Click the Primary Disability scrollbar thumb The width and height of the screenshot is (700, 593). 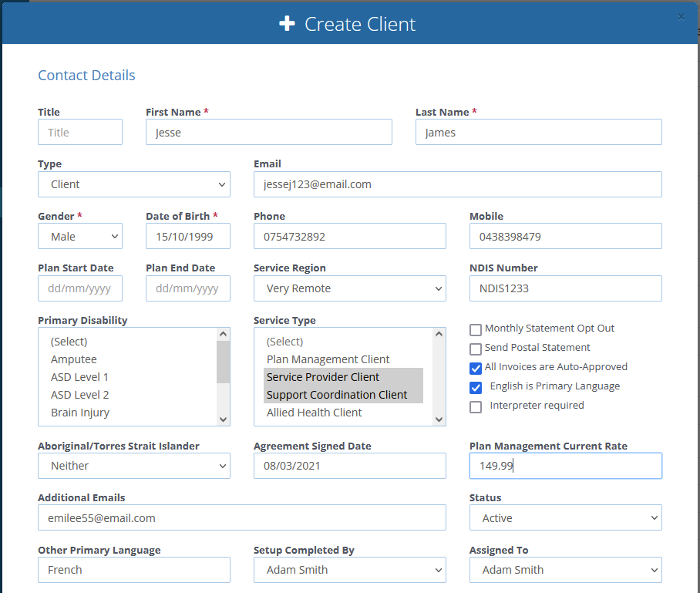224,362
